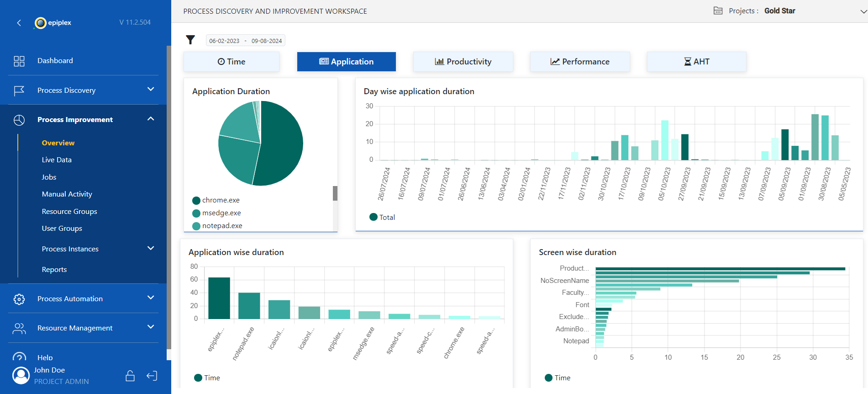Select Overview in the sidebar
868x394 pixels.
coord(58,143)
